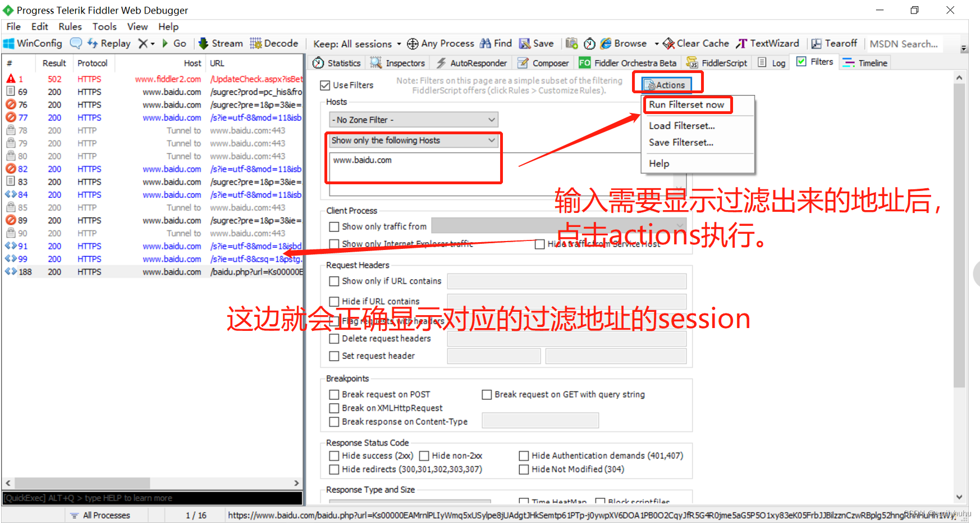The image size is (980, 523).
Task: Uncheck Use Filters checkbox
Action: click(324, 85)
